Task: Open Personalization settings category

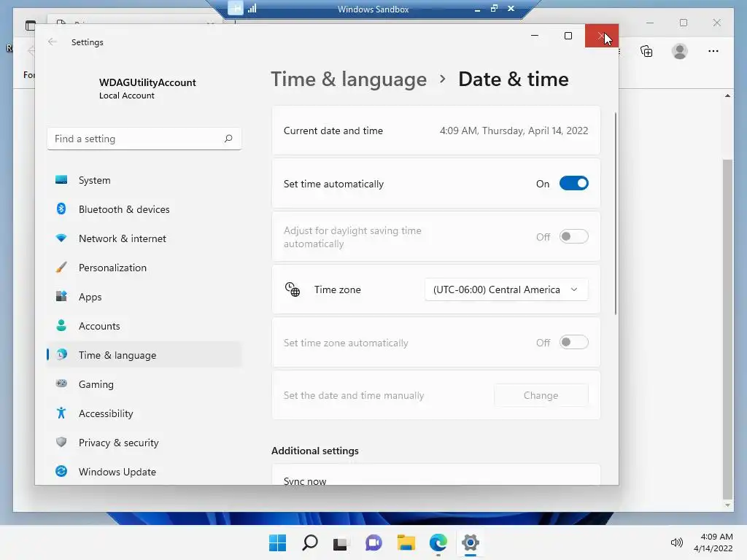Action: [144, 267]
